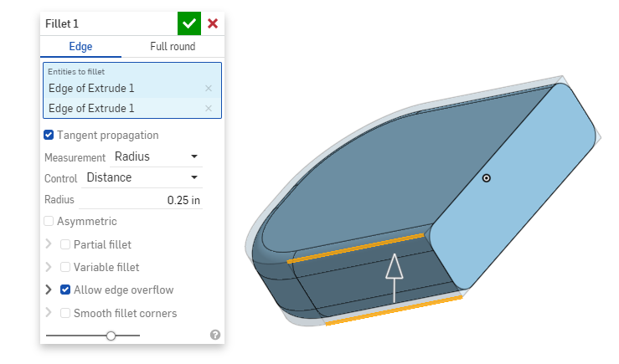Confirm the fillet with green checkmark
The height and width of the screenshot is (364, 619).
click(x=189, y=23)
